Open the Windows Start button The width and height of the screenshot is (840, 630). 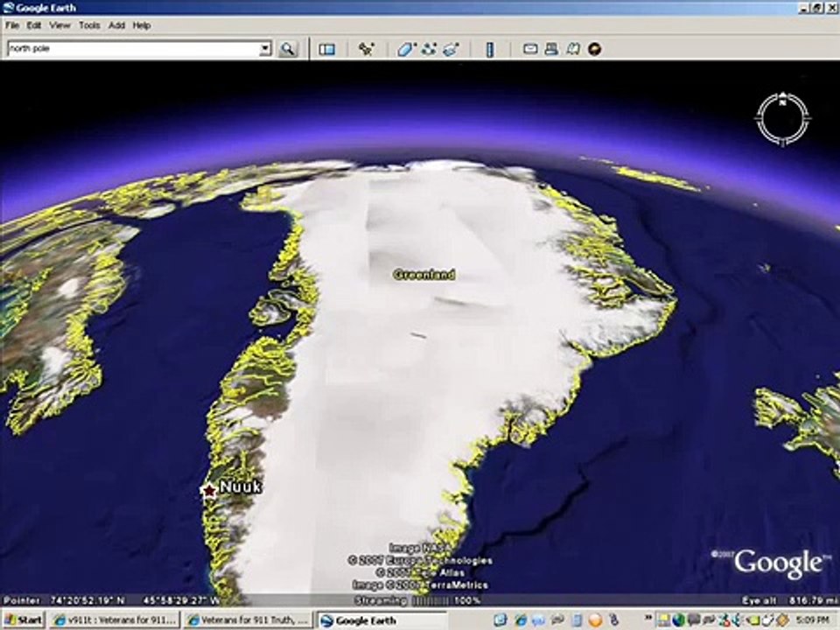coord(23,620)
